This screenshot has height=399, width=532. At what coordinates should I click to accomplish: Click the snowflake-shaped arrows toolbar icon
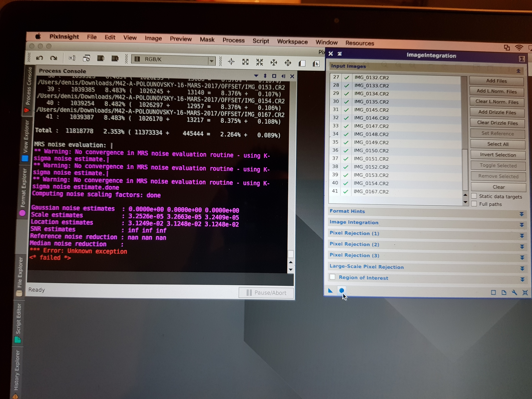[x=274, y=63]
